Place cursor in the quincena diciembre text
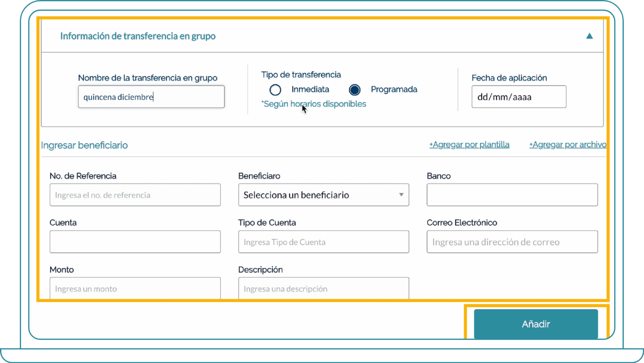644x363 pixels. coord(117,97)
